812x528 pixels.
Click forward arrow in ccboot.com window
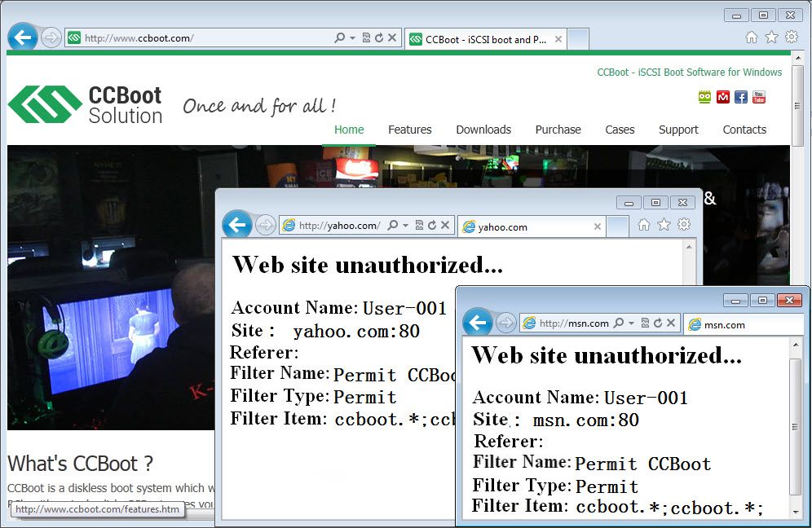pyautogui.click(x=51, y=37)
